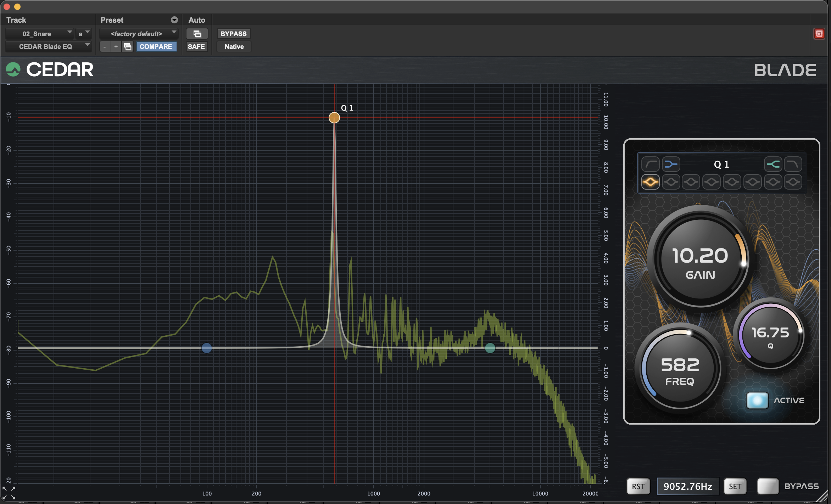Click the SET button

pyautogui.click(x=735, y=486)
